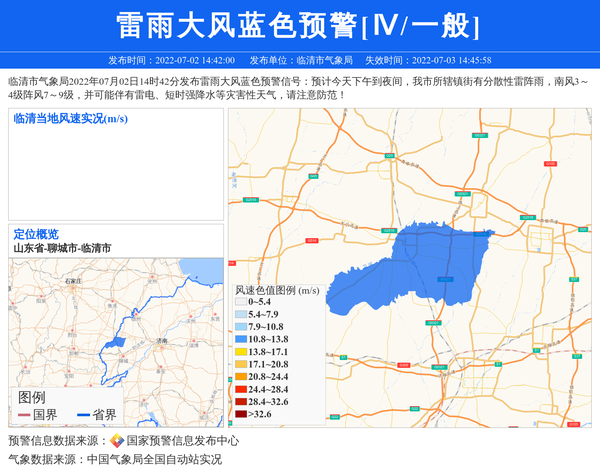Click 中国气象局全国自动站实况 source text
600x471 pixels.
154,460
